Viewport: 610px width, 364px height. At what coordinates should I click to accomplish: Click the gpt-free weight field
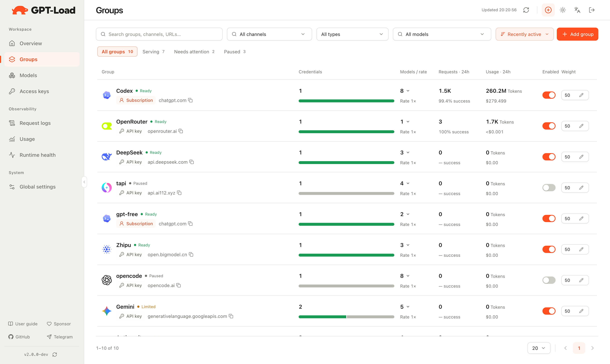tap(575, 218)
